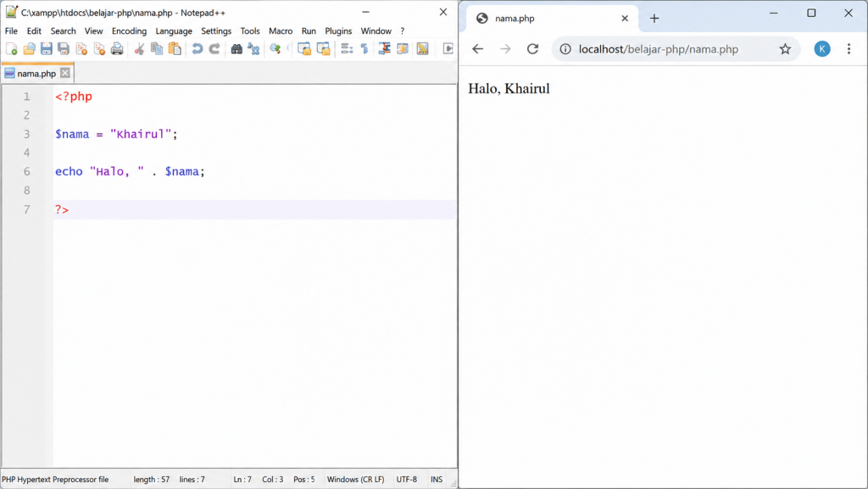The image size is (868, 489).
Task: Open the Encoding menu
Action: (x=129, y=31)
